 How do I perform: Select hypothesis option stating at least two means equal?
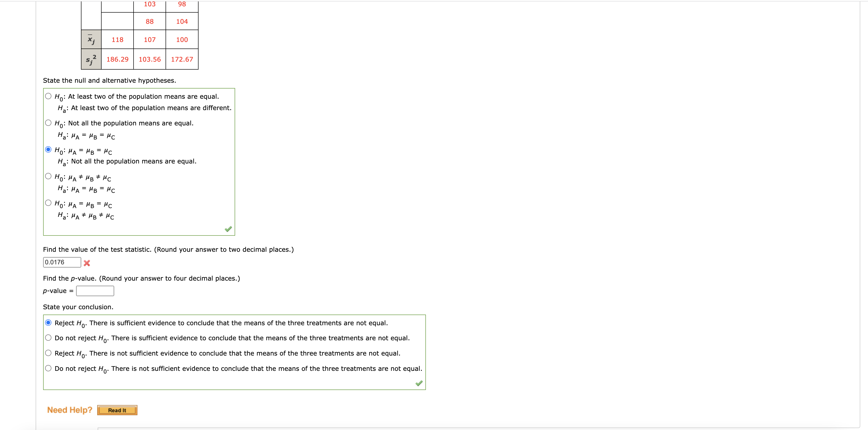48,96
